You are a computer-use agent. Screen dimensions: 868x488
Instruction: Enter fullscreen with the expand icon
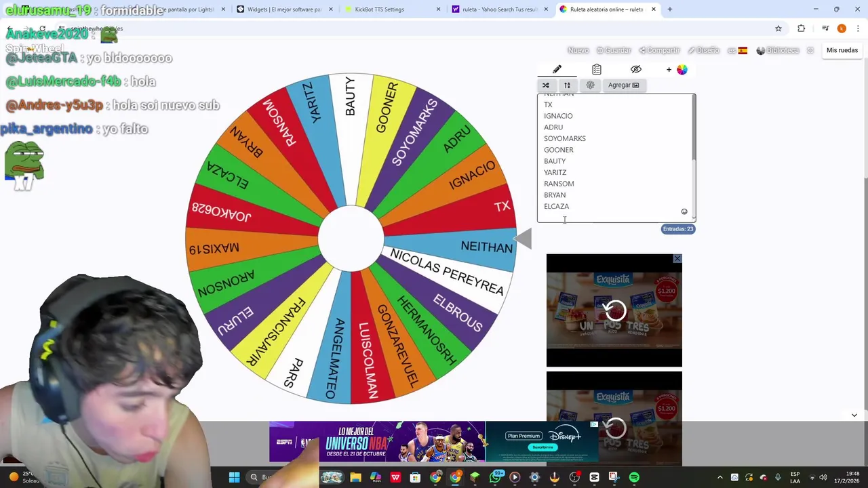810,50
